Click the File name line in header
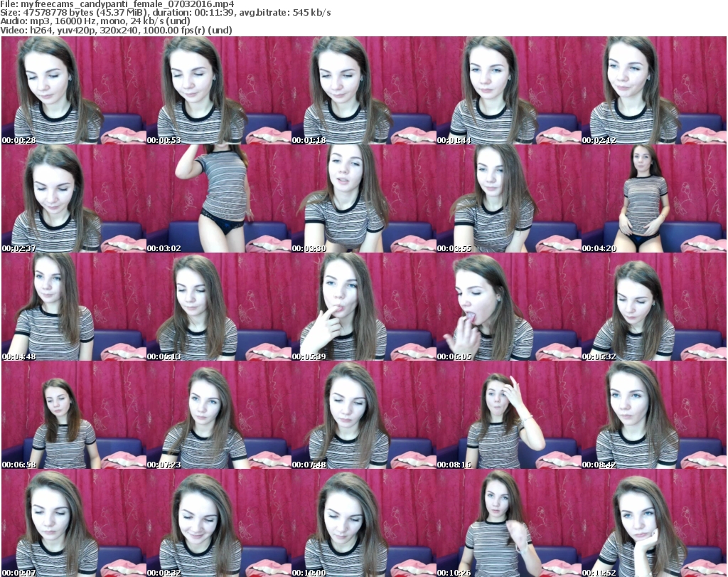 pyautogui.click(x=117, y=4)
